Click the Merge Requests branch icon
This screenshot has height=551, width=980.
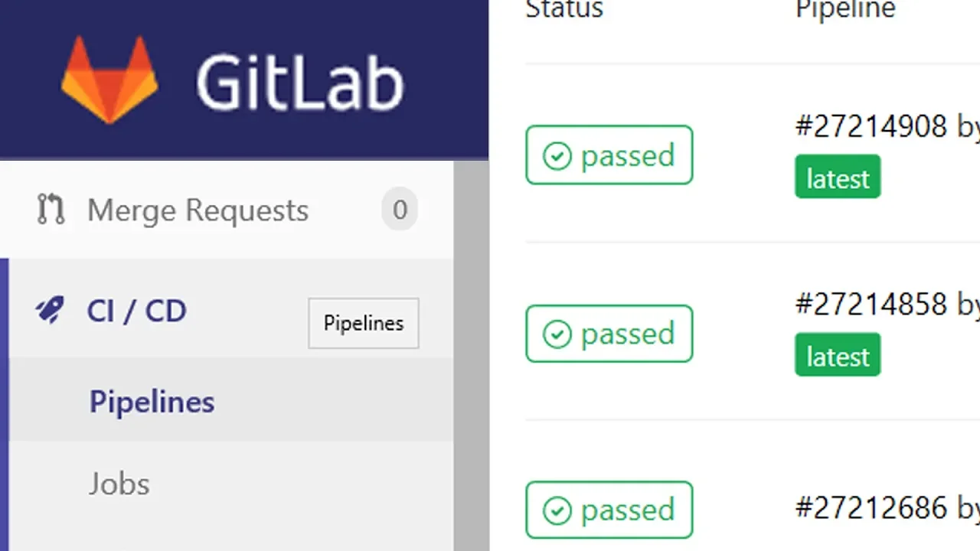coord(51,210)
